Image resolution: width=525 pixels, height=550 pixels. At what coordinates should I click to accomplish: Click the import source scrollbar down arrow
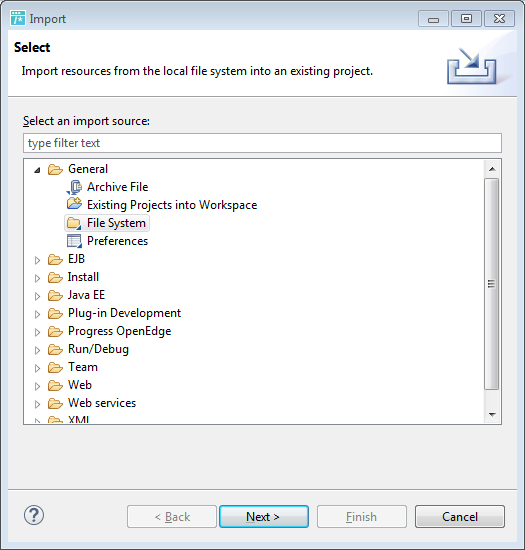[x=492, y=415]
